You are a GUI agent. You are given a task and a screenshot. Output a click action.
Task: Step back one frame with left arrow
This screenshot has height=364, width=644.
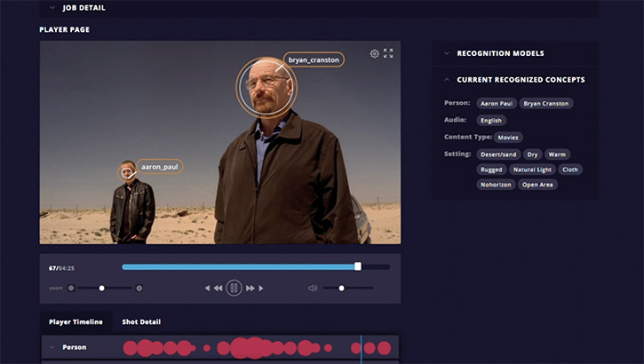[208, 288]
